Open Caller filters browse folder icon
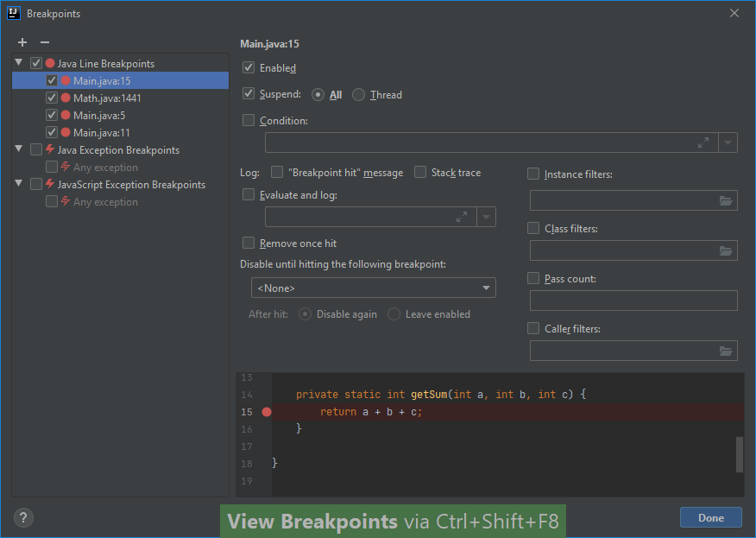 pyautogui.click(x=726, y=351)
